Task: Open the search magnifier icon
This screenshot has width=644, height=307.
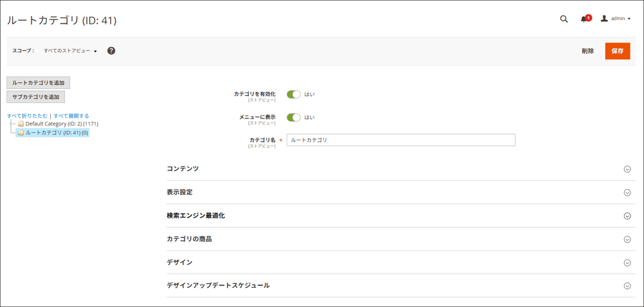Action: tap(564, 19)
